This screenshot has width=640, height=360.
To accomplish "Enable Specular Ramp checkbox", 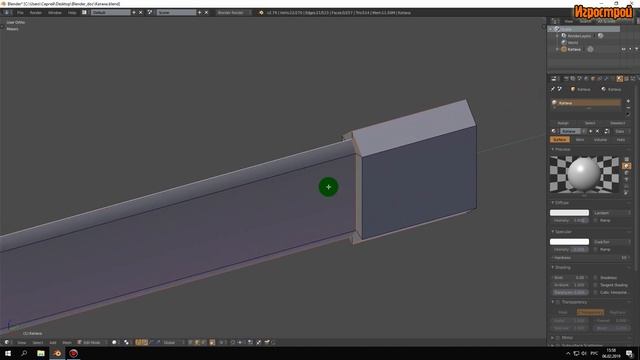I will click(596, 249).
